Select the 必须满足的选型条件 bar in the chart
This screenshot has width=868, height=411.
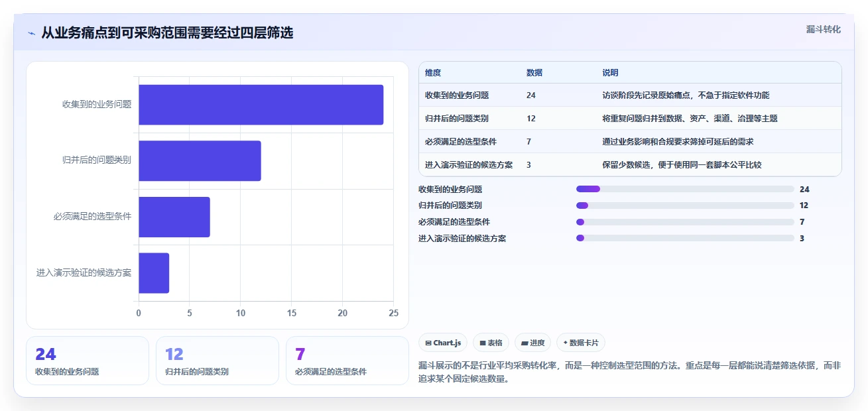(174, 217)
